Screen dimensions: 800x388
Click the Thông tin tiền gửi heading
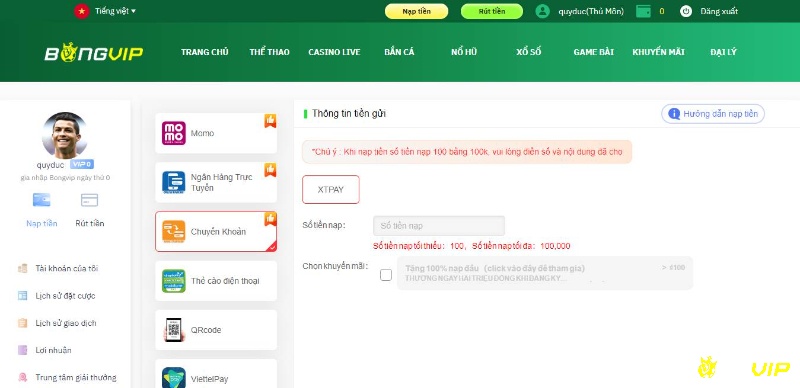349,113
